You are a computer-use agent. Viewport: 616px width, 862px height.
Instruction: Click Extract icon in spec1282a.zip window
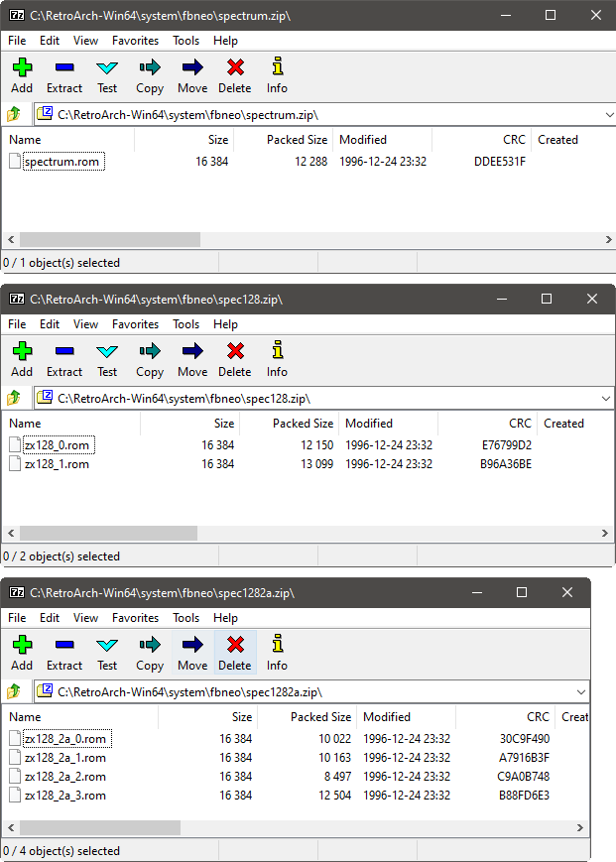click(64, 645)
